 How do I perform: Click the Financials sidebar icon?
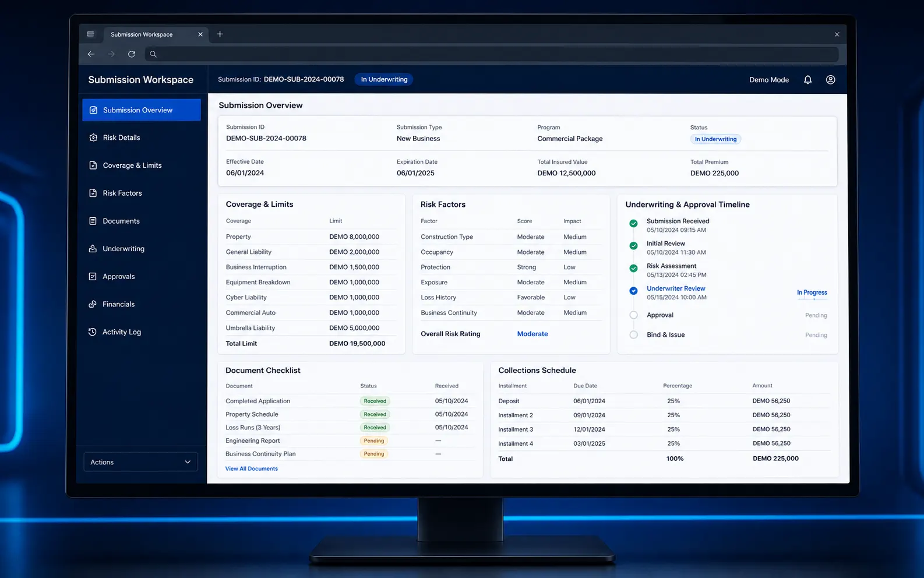point(93,304)
